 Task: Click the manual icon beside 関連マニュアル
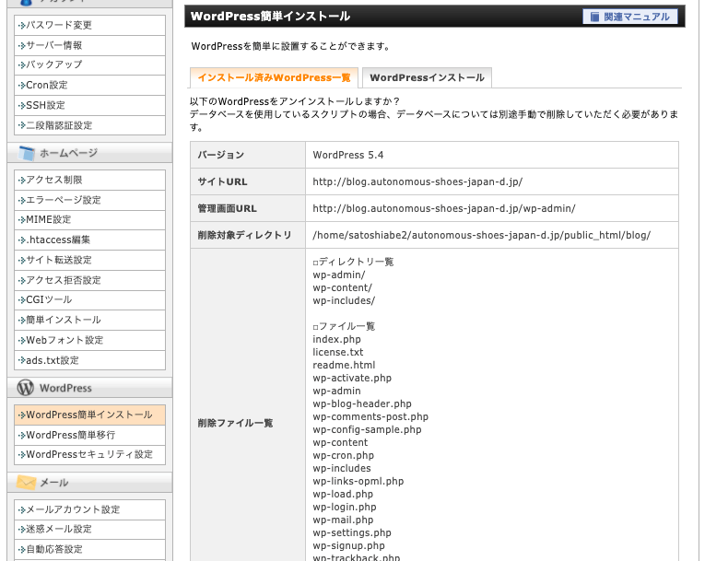pos(594,17)
